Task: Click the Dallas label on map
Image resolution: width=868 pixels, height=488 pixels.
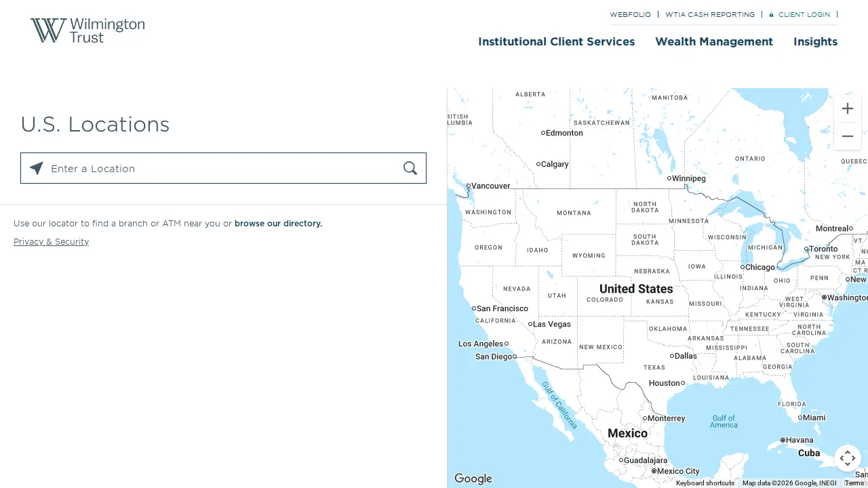Action: (686, 356)
